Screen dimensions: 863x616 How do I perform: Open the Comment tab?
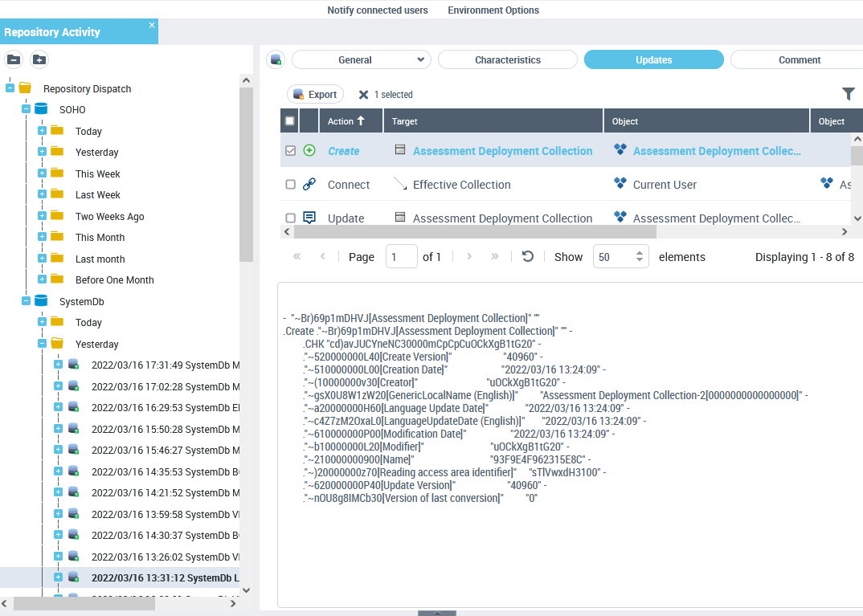(x=799, y=60)
